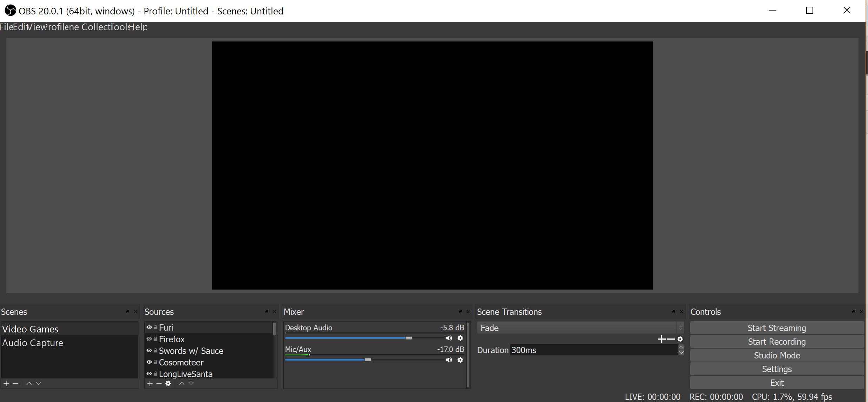This screenshot has width=868, height=402.
Task: Click the Desktop Audio volume slider handle
Action: (x=409, y=338)
